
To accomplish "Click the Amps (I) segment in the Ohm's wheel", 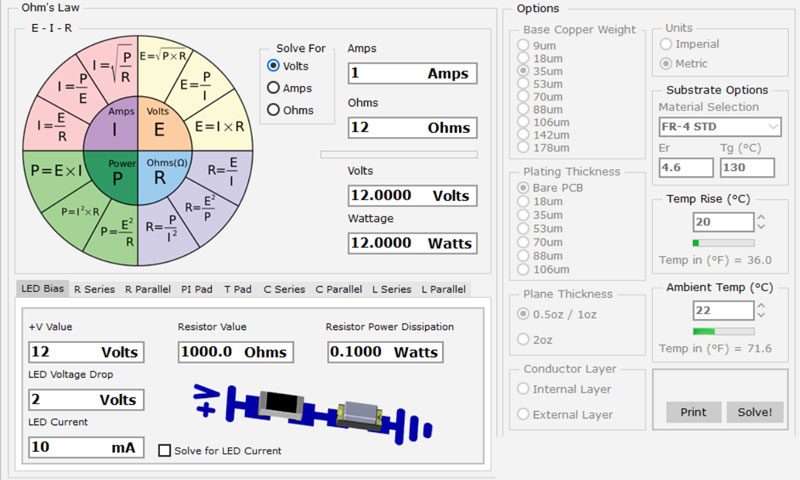I will (x=114, y=124).
